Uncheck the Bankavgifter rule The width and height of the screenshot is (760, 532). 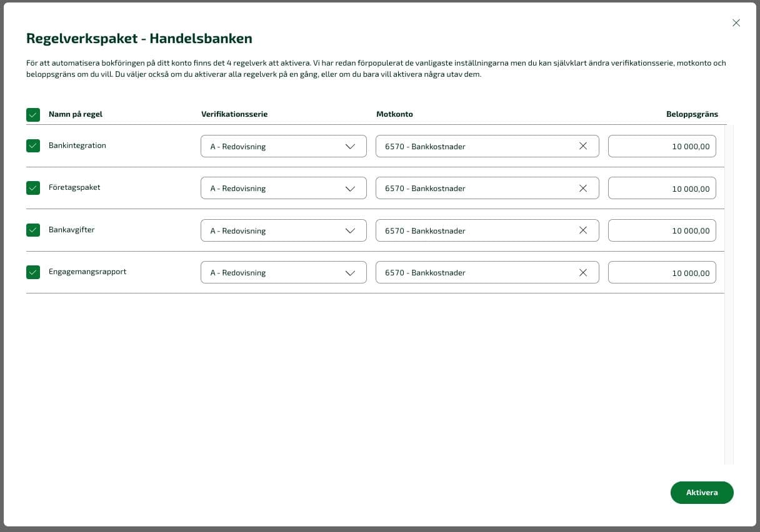point(33,230)
